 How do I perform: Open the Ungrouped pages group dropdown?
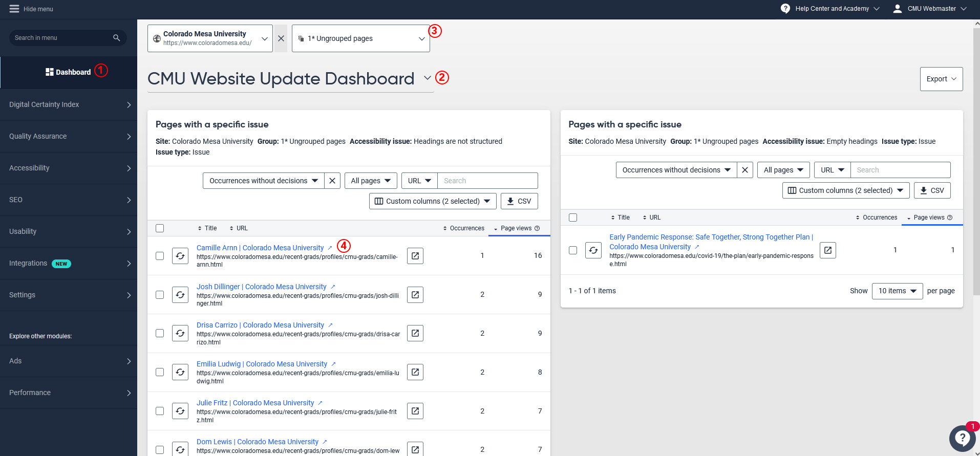[361, 38]
